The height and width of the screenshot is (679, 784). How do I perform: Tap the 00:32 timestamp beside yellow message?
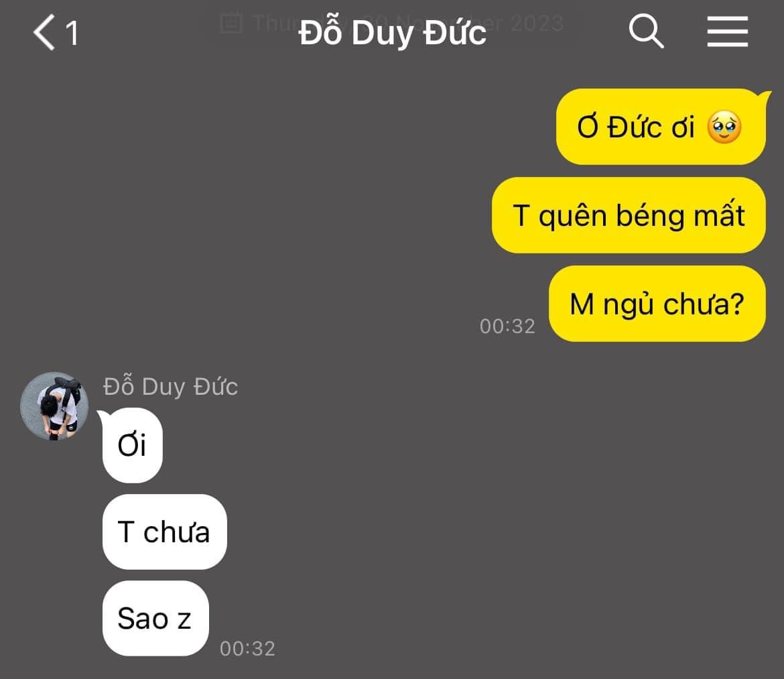(507, 326)
